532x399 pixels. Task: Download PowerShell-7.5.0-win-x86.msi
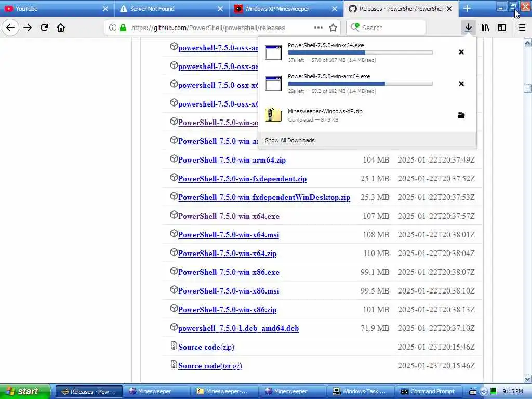point(229,291)
